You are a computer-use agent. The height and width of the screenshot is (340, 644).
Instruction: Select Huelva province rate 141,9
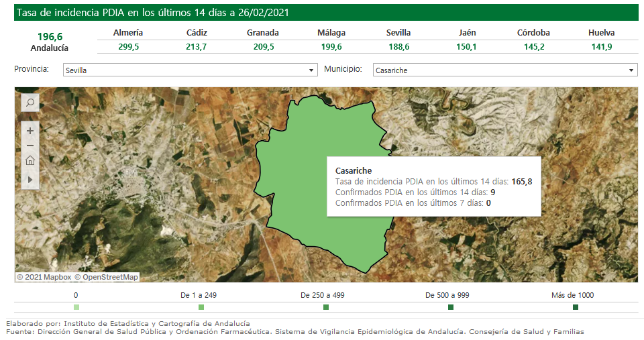point(602,46)
